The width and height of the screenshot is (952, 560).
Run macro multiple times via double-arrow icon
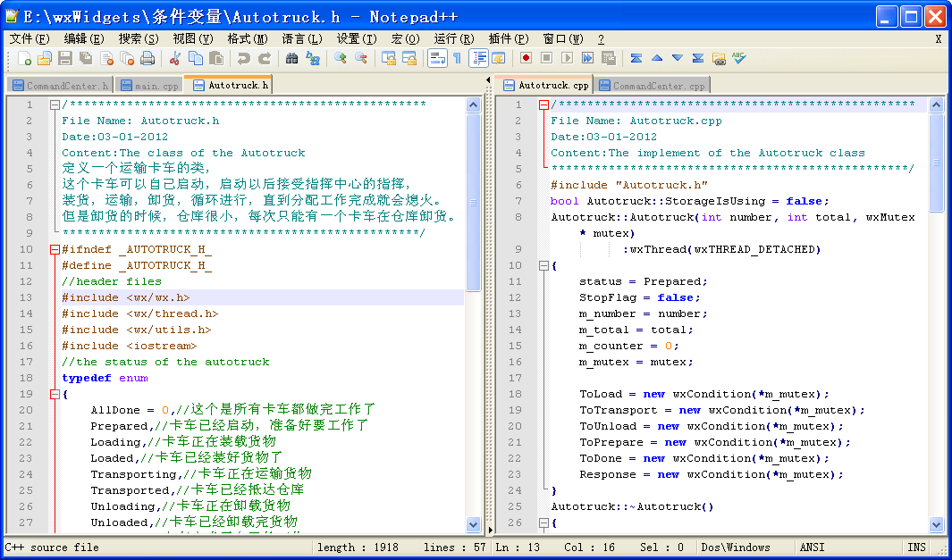(x=587, y=58)
